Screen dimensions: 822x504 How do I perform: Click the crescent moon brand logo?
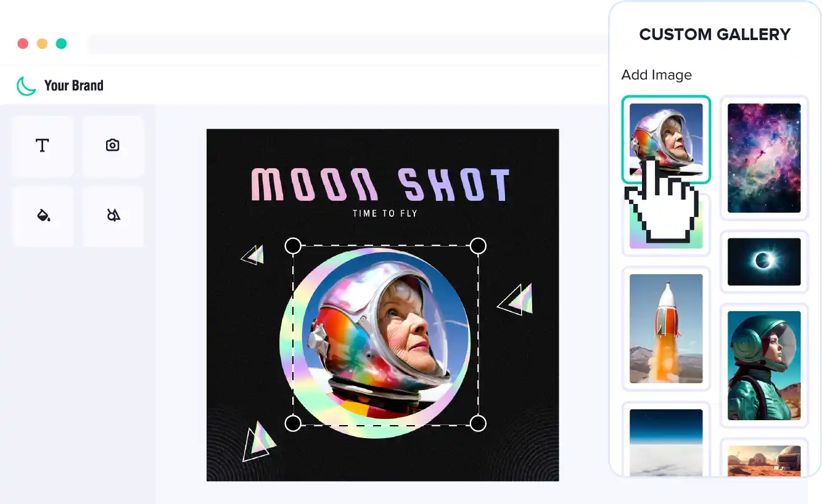coord(26,86)
